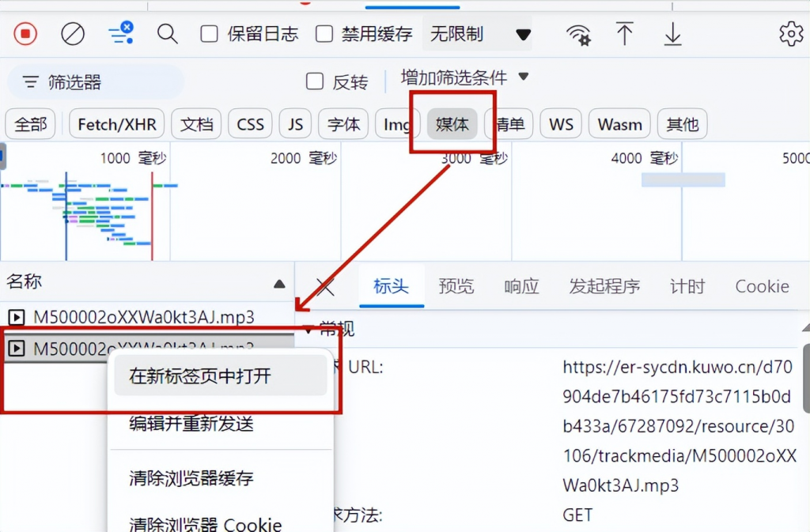Switch to the 媒体 filter tab
Image resolution: width=810 pixels, height=532 pixels.
[451, 124]
